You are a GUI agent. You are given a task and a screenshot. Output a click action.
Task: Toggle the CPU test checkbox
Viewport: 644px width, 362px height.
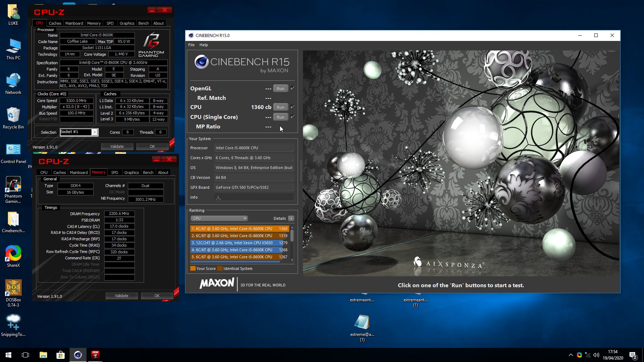[292, 107]
